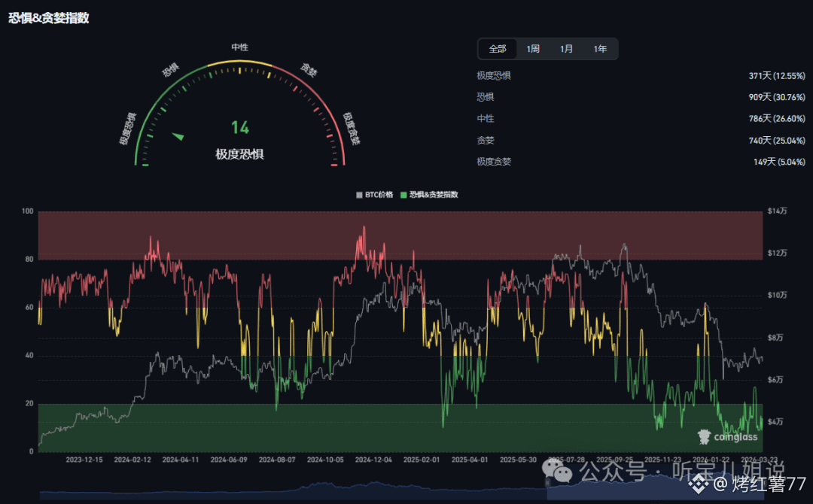Click the $6万 right axis label
Screen dimensions: 813x504
(x=775, y=380)
